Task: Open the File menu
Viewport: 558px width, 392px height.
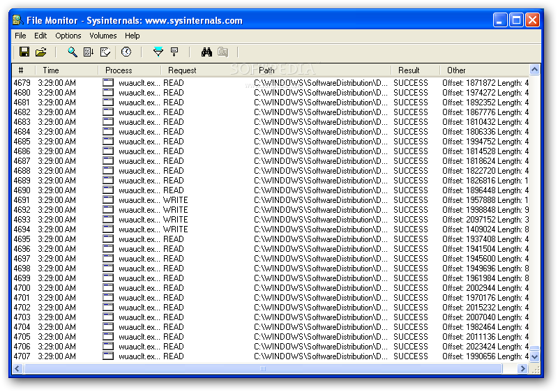Action: tap(20, 36)
